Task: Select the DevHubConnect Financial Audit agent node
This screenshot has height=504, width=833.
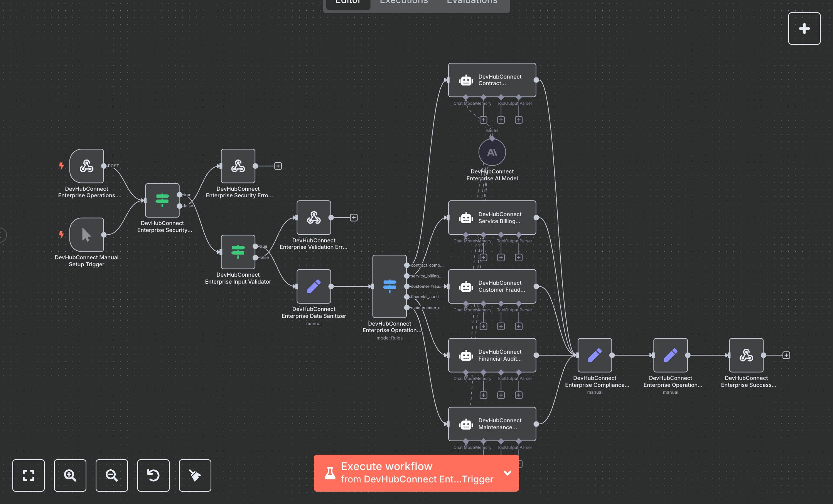Action: pyautogui.click(x=492, y=355)
